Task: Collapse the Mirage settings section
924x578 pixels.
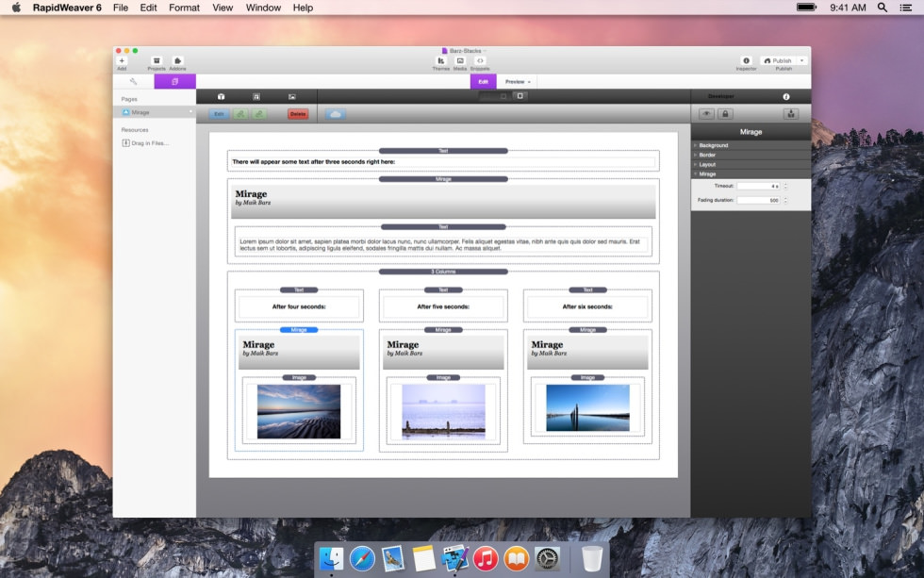Action: pyautogui.click(x=751, y=173)
